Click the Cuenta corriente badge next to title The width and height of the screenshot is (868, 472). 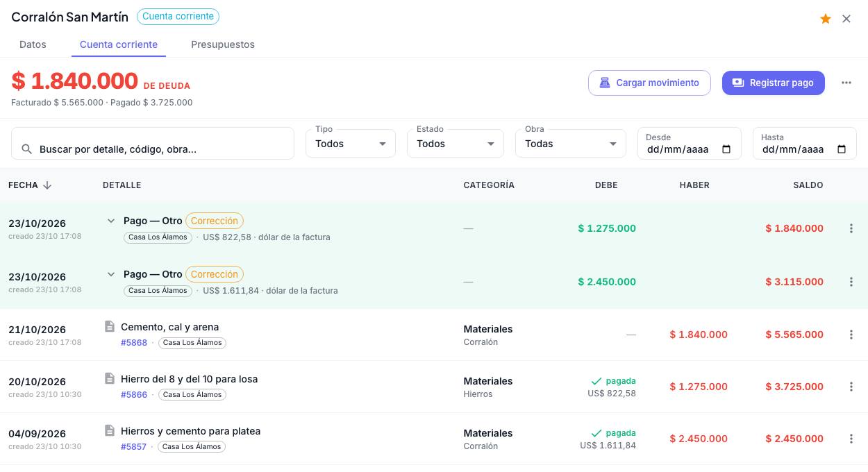tap(178, 17)
